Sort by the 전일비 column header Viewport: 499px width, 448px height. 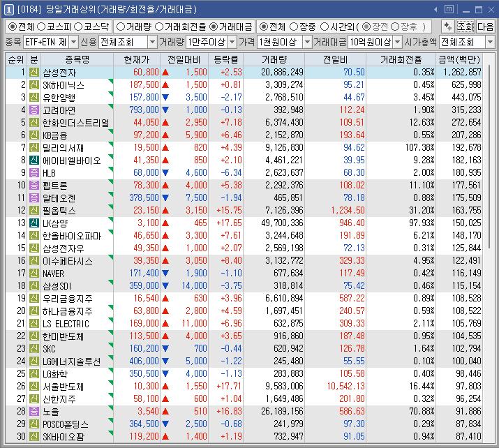tap(336, 59)
